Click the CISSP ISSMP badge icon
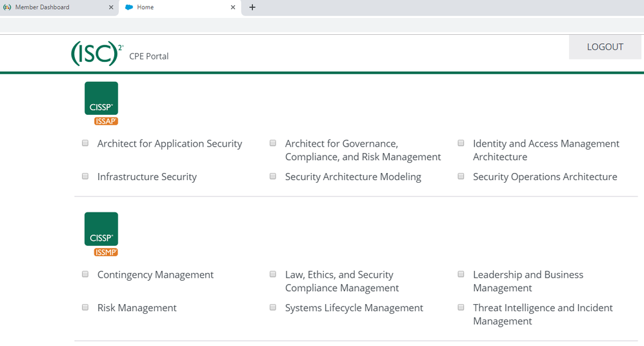 pos(101,234)
